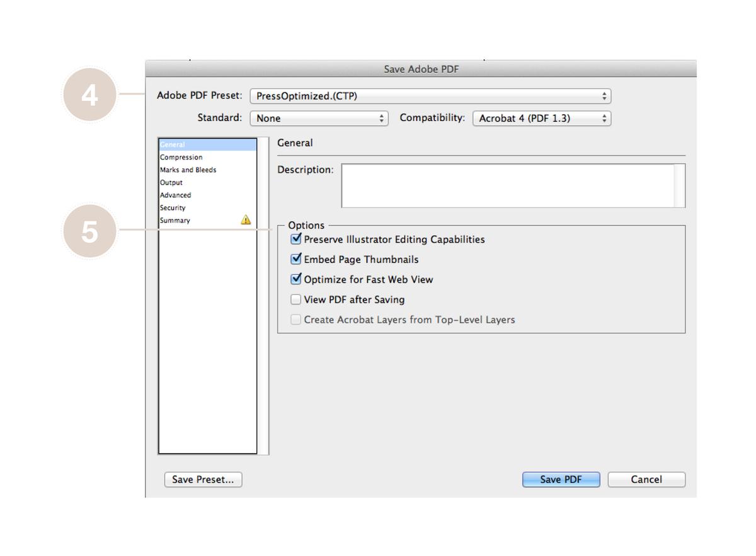
Task: Open the Compatibility dropdown
Action: point(542,118)
